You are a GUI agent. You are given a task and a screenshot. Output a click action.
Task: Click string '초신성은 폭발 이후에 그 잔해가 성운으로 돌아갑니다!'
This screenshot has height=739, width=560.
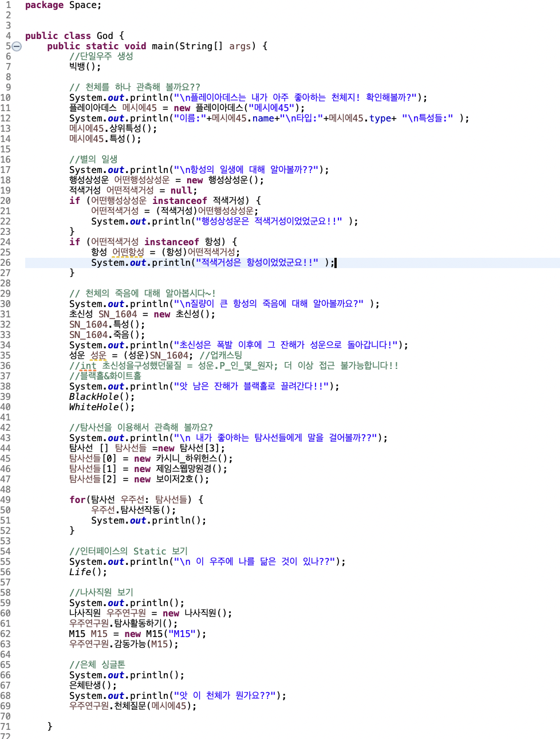point(286,345)
